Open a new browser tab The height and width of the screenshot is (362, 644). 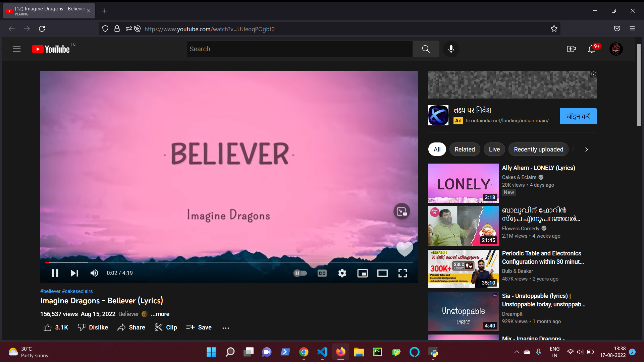[x=104, y=11]
